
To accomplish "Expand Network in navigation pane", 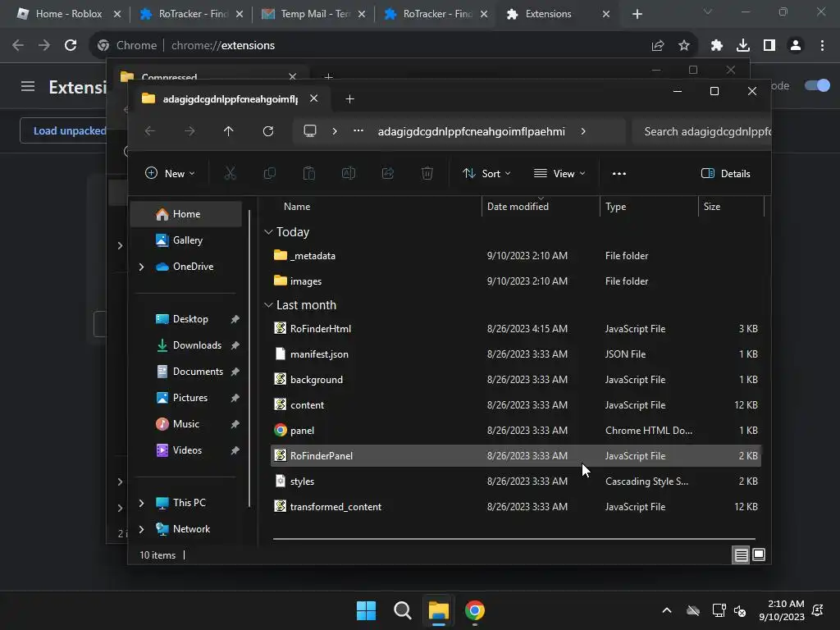I will pyautogui.click(x=141, y=529).
